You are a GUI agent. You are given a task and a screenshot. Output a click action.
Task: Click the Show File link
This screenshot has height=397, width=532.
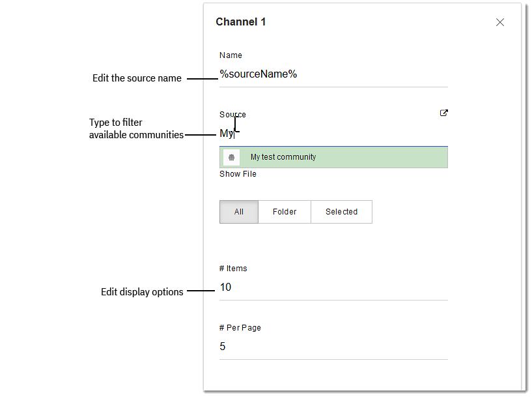[238, 173]
